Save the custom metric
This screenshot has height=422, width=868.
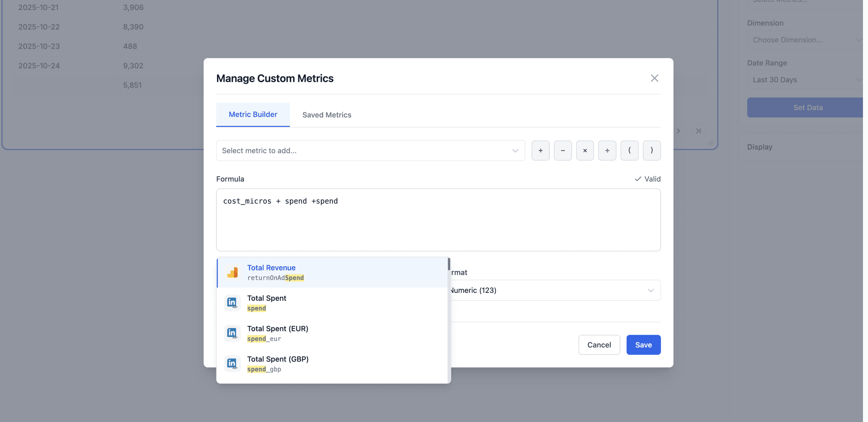pyautogui.click(x=643, y=345)
